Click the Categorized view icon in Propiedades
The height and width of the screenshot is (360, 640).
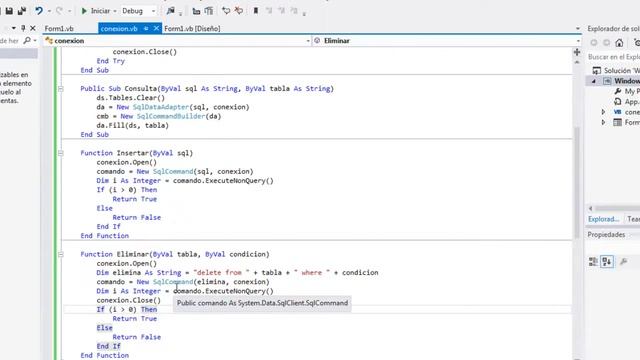(x=593, y=262)
